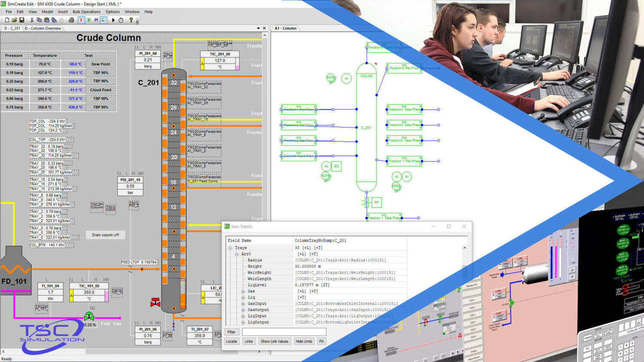Save the model with the floppy disk icon
The height and width of the screenshot is (362, 644).
click(21, 20)
